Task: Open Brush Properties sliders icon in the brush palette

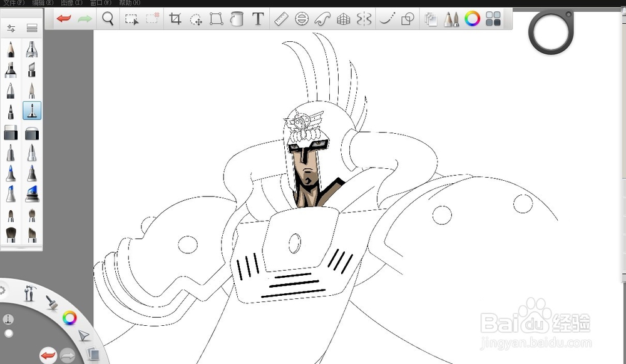Action: coord(11,28)
